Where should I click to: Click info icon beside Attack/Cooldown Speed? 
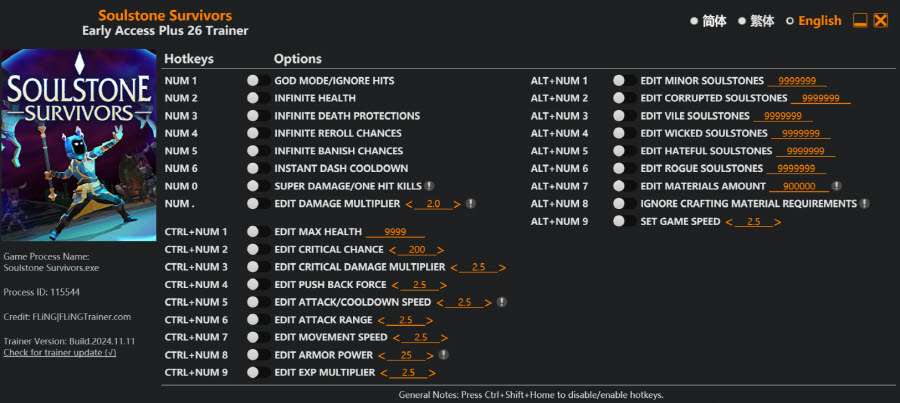[501, 302]
